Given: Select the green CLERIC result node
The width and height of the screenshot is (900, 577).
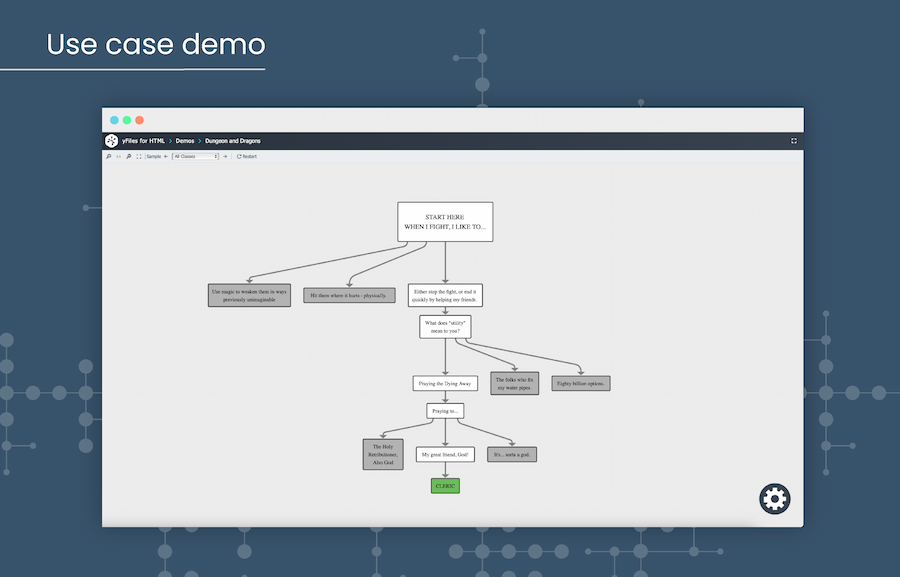Looking at the screenshot, I should coord(445,486).
